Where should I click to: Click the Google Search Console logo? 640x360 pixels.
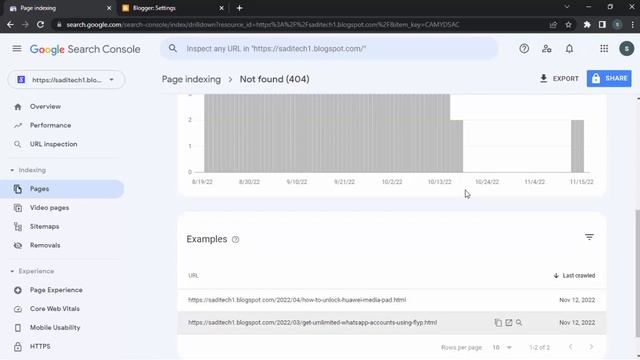coord(85,49)
